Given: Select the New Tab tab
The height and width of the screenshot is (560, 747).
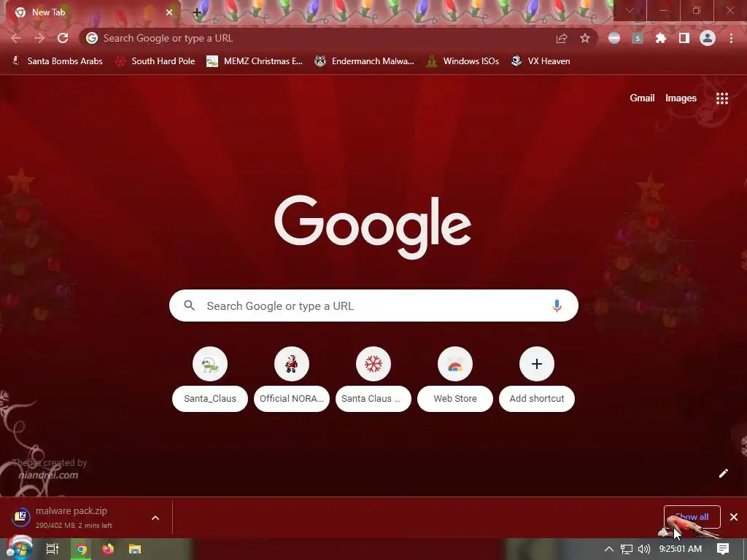Looking at the screenshot, I should (x=90, y=12).
